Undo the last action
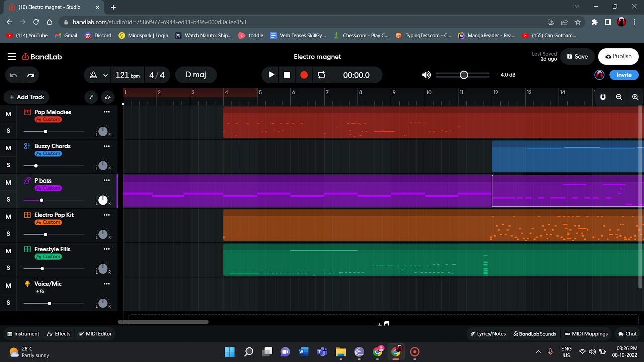Image resolution: width=644 pixels, height=362 pixels. click(14, 75)
